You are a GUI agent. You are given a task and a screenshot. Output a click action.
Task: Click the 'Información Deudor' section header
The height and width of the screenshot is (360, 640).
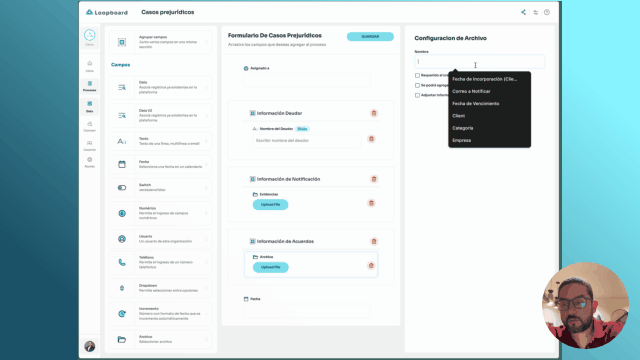(280, 113)
